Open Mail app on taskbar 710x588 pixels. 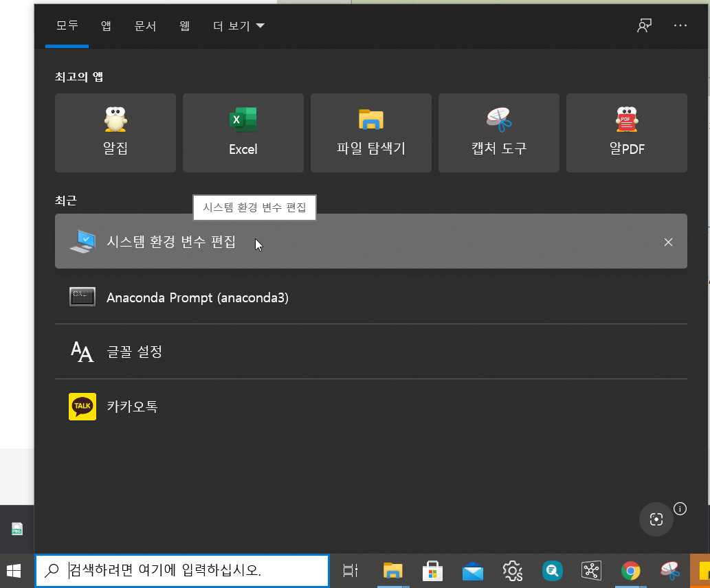(x=473, y=571)
